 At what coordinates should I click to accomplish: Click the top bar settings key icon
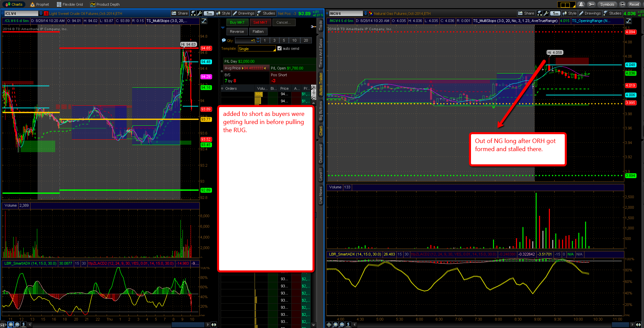coord(591,4)
